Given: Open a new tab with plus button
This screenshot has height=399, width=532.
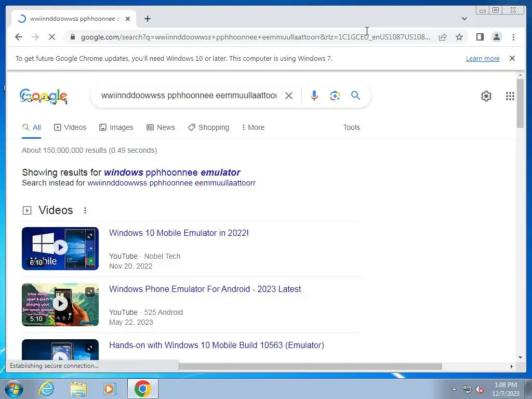Looking at the screenshot, I should [147, 19].
